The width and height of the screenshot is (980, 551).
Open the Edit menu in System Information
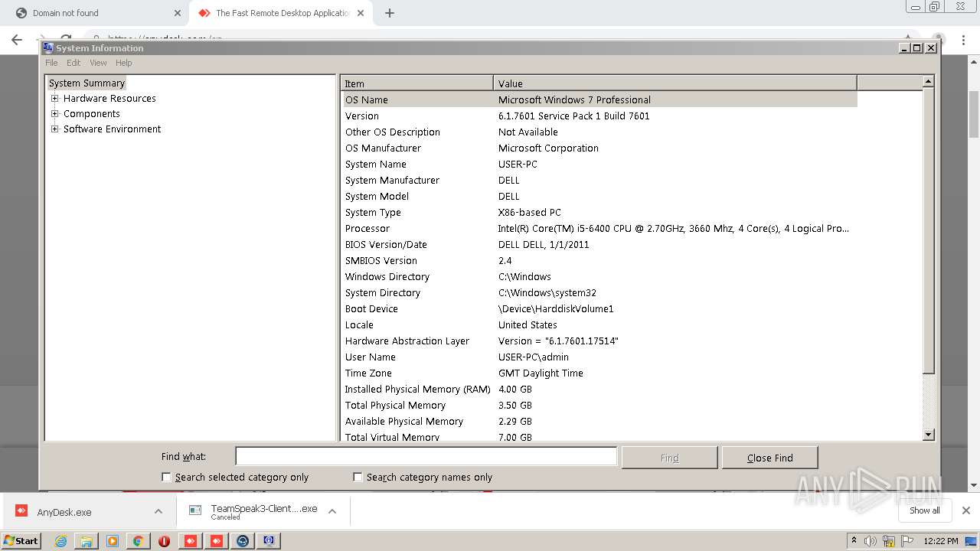tap(73, 63)
